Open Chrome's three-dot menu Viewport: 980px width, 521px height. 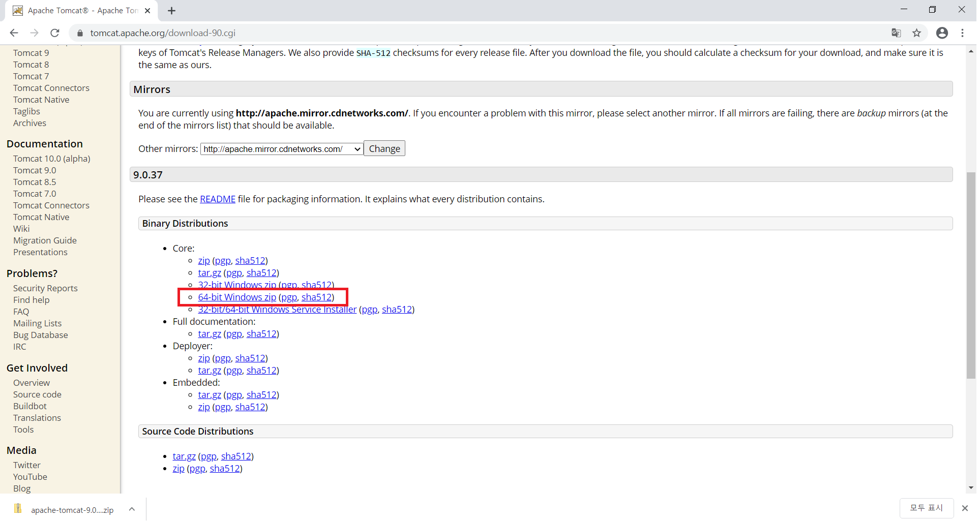(962, 33)
